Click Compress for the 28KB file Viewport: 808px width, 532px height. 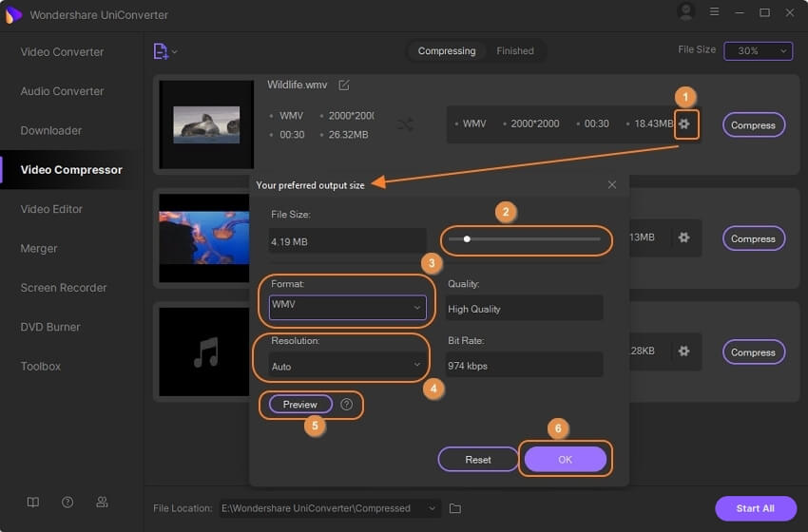[x=754, y=352]
